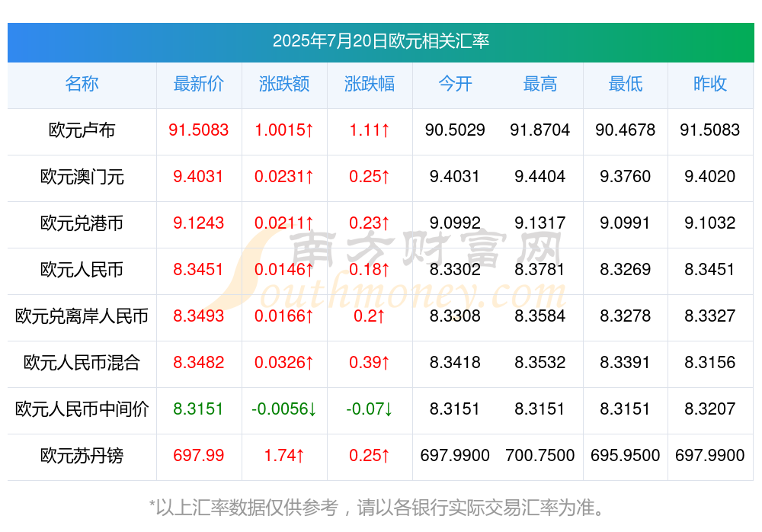Click the 最新价 column header

pos(199,84)
